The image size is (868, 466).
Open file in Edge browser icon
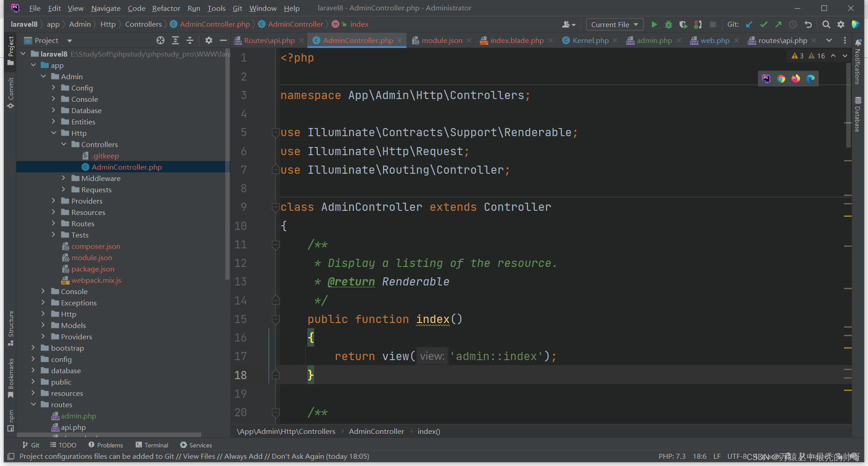811,78
